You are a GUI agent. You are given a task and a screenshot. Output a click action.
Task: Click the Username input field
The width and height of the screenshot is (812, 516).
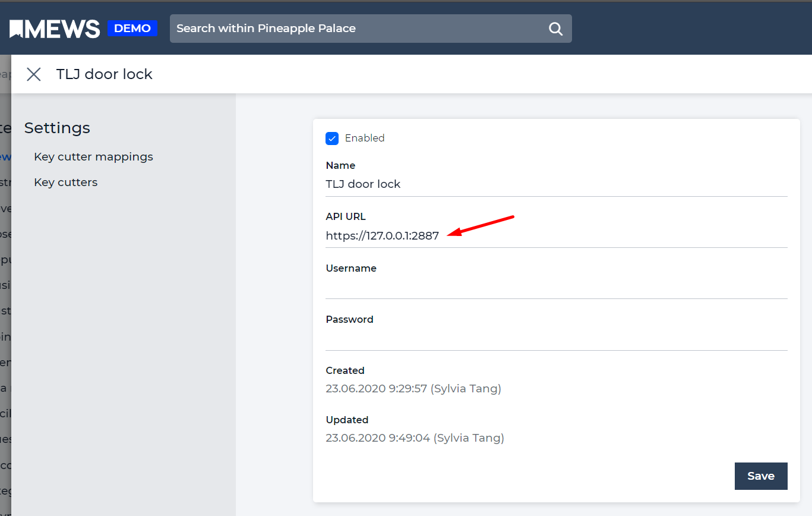click(557, 287)
